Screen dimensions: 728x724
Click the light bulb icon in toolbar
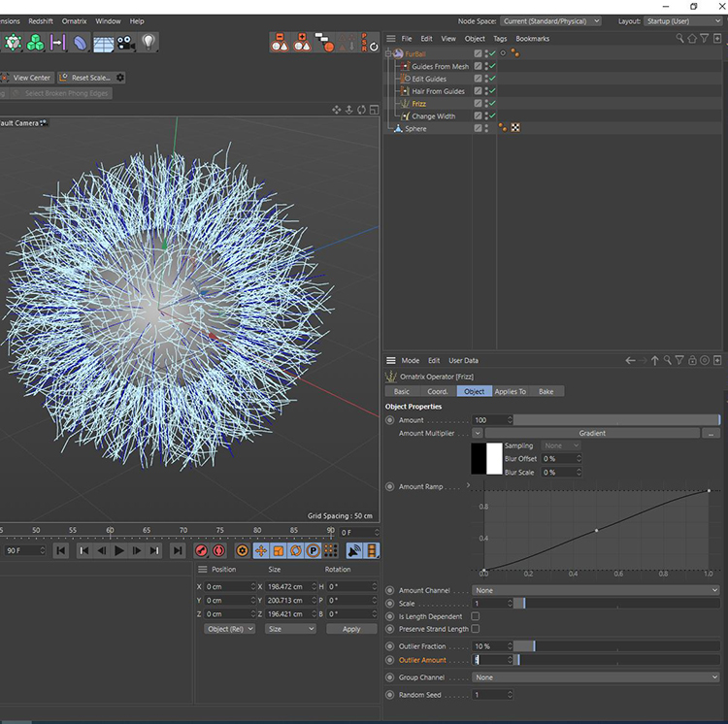[x=149, y=43]
